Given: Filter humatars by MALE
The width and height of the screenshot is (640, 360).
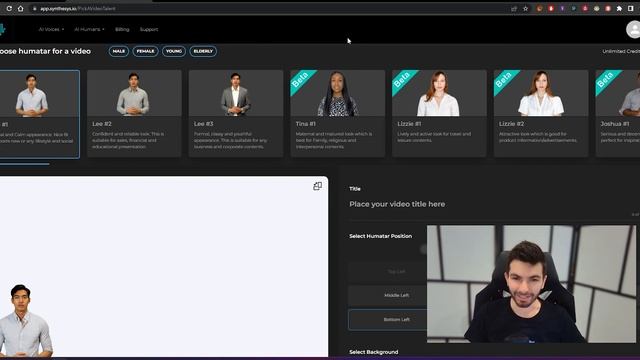Looking at the screenshot, I should coord(119,51).
